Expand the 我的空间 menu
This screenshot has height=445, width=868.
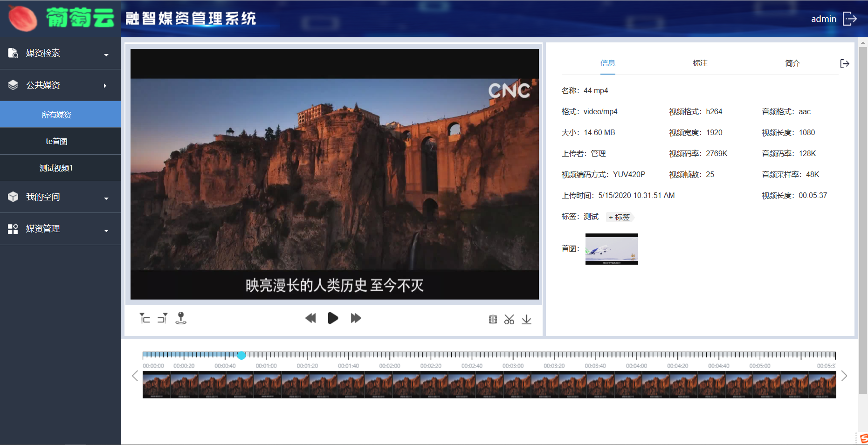[x=60, y=197]
